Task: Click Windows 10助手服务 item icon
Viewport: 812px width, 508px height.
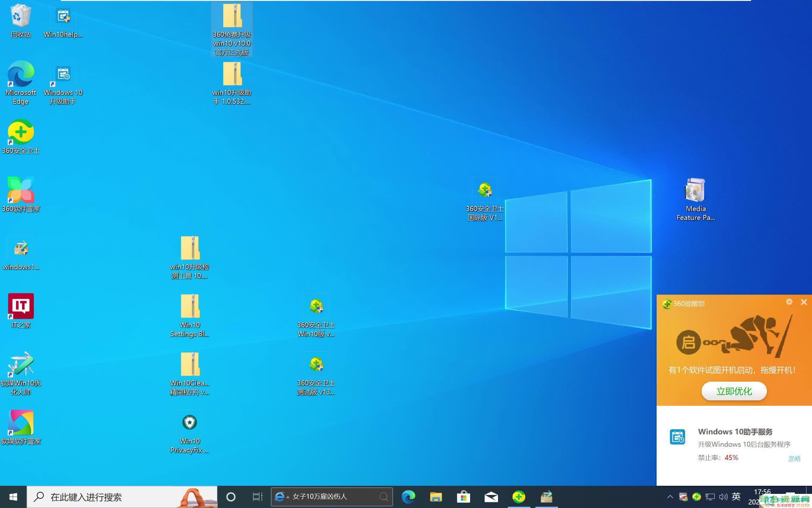Action: pyautogui.click(x=677, y=437)
